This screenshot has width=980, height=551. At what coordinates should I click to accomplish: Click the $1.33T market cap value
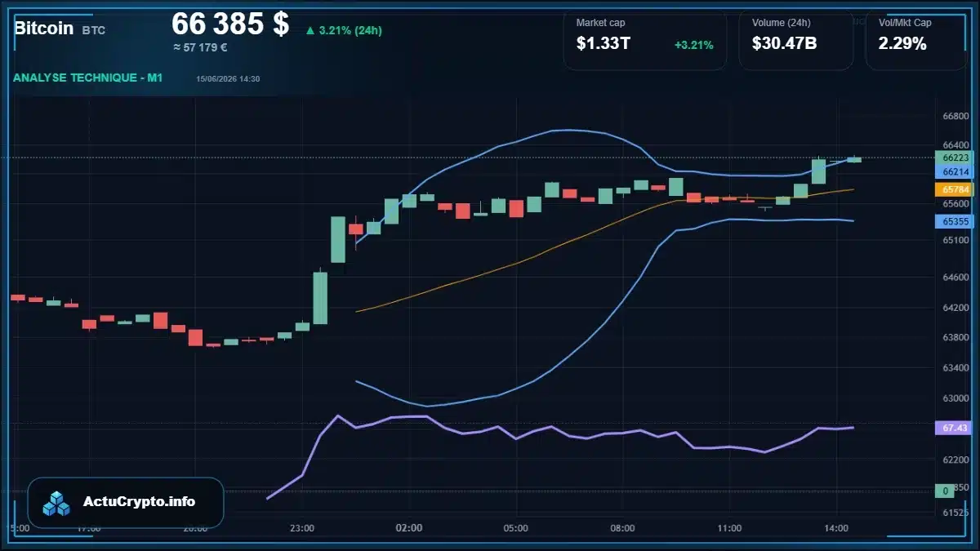[x=603, y=44]
